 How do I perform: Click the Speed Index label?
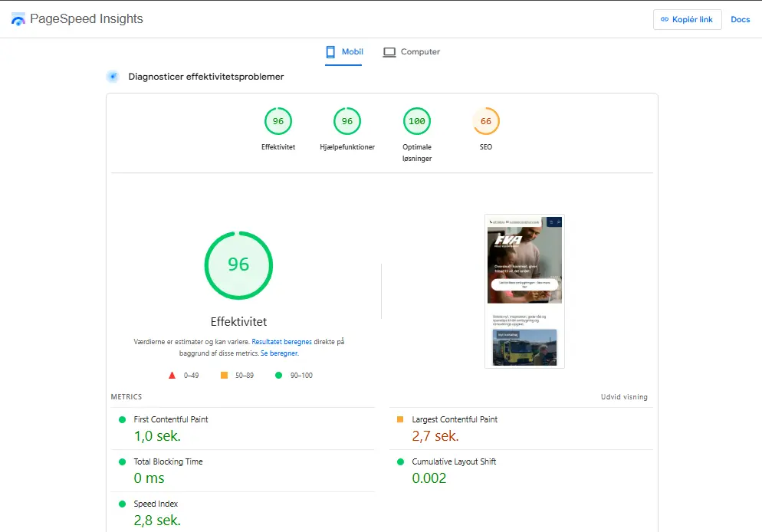click(156, 504)
